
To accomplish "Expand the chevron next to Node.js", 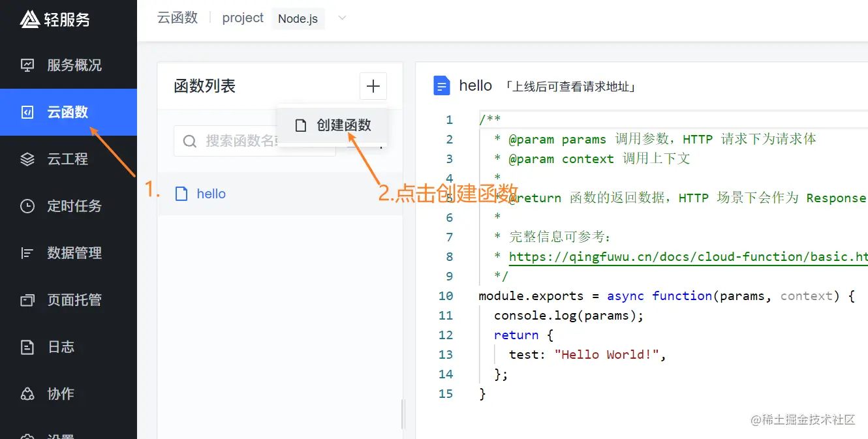I will (341, 18).
